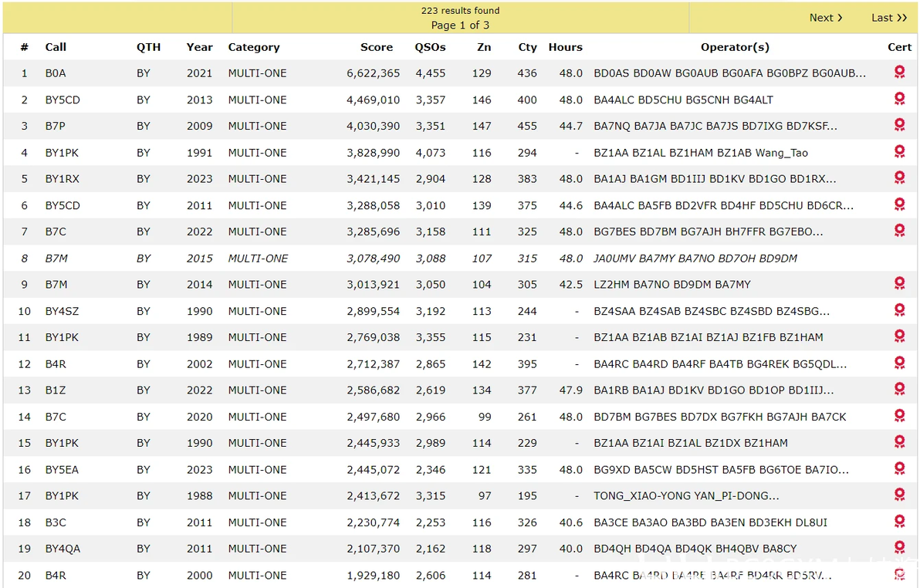The height and width of the screenshot is (588, 920).
Task: Click certificate icon for BY4SZ 1990 row
Action: click(899, 310)
